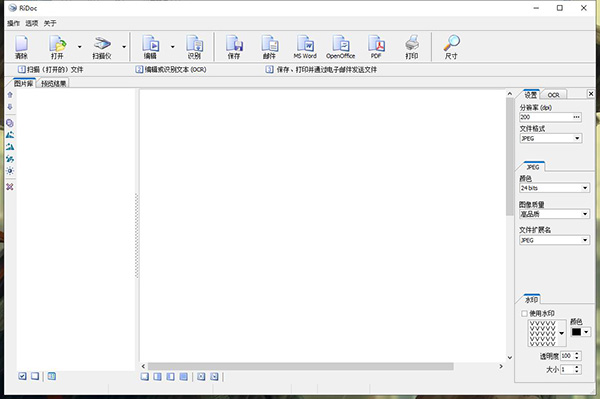Open the 文件格式 (file format) JPEG dropdown

[551, 138]
